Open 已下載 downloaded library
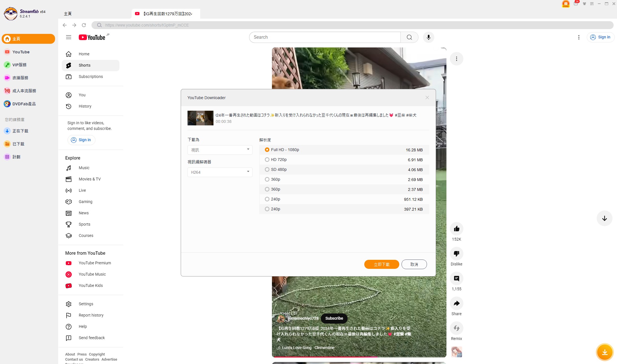Viewport: 617px width, 364px height. (x=28, y=144)
